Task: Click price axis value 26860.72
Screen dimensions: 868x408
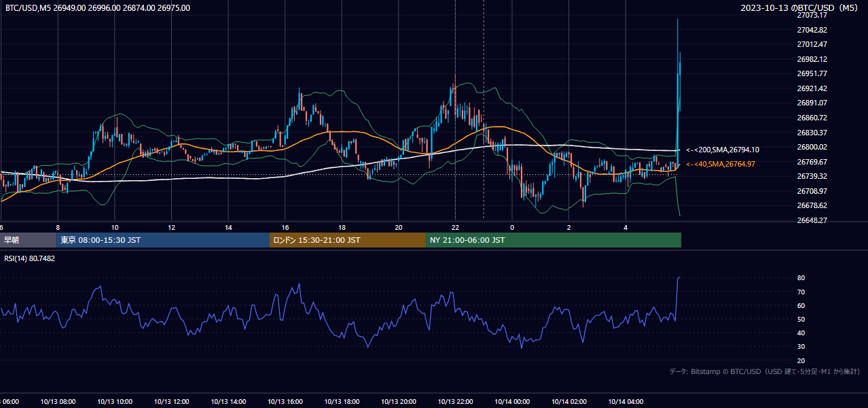Action: [812, 118]
